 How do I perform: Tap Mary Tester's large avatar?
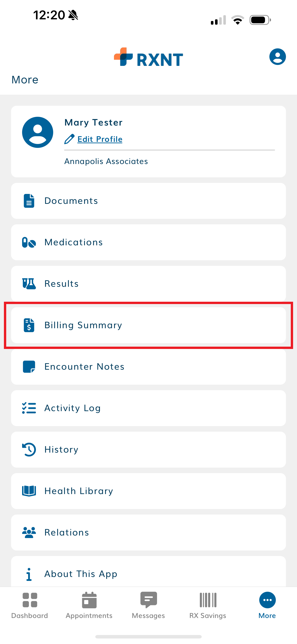point(38,132)
